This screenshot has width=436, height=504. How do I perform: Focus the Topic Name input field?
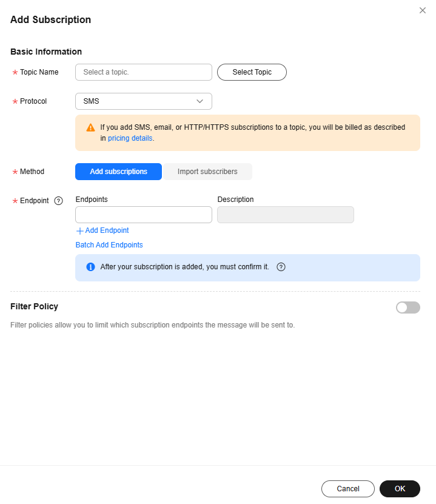pos(144,72)
